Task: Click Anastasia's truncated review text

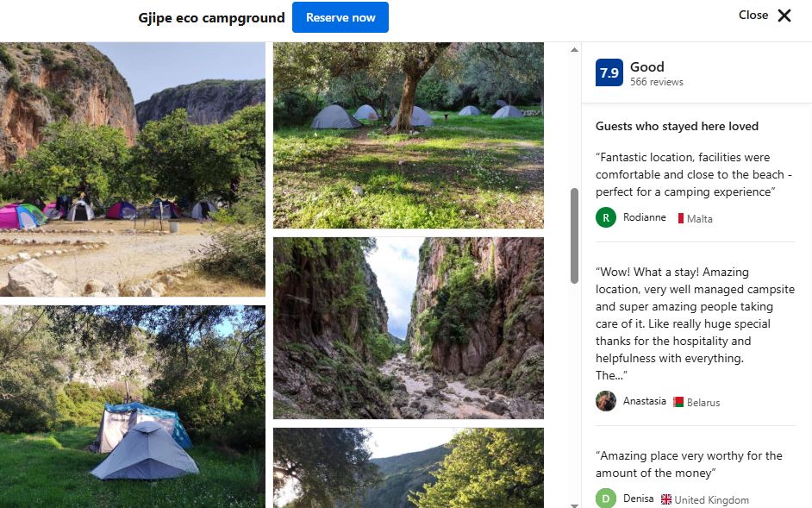Action: pos(695,323)
